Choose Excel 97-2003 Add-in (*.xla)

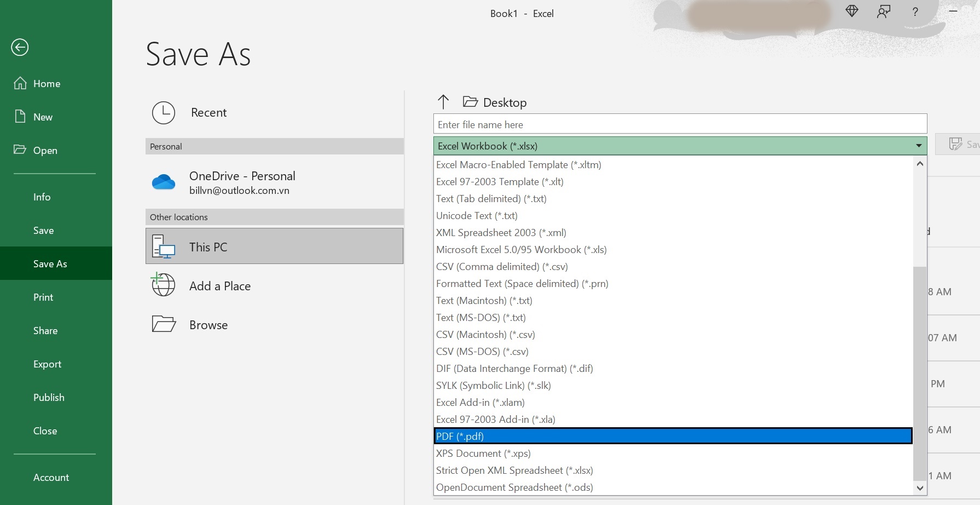[x=673, y=419]
